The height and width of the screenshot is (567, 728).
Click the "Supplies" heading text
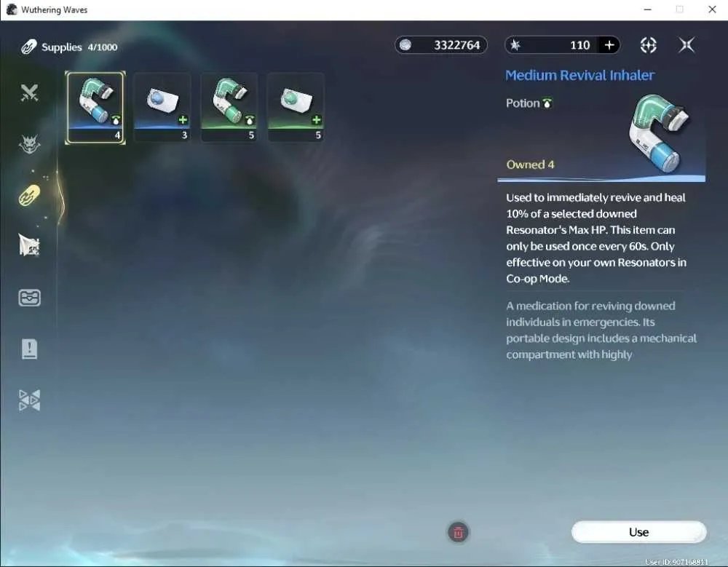click(x=61, y=47)
